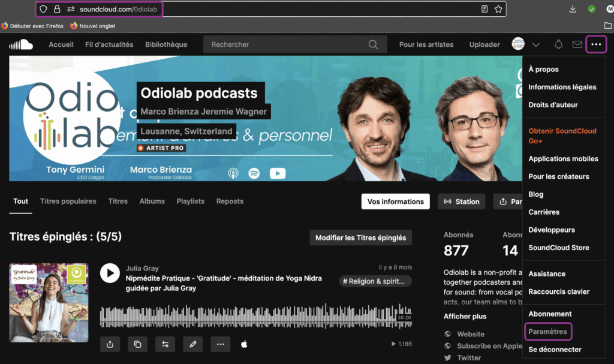Select Droits d'auteur menu item
The image size is (614, 364).
point(553,105)
